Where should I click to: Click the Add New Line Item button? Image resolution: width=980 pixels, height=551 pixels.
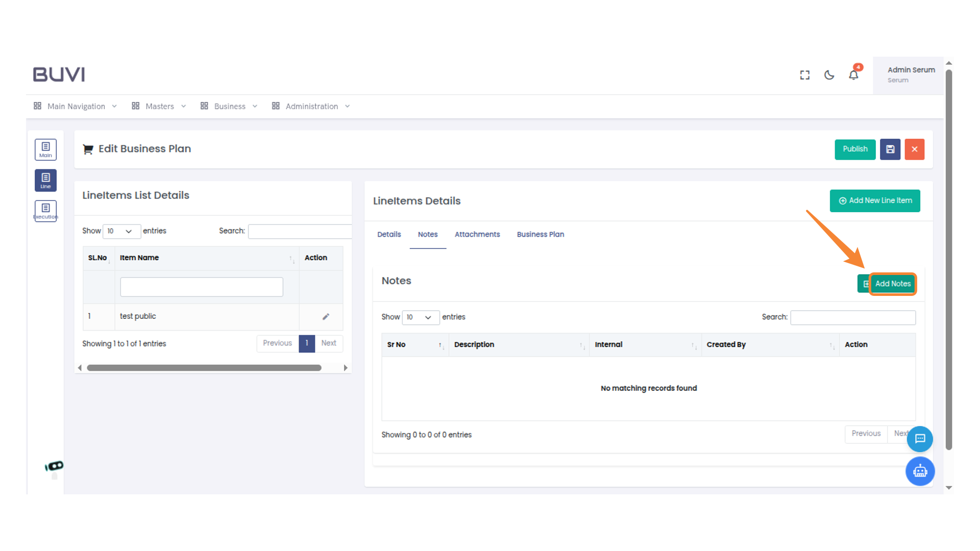click(875, 201)
